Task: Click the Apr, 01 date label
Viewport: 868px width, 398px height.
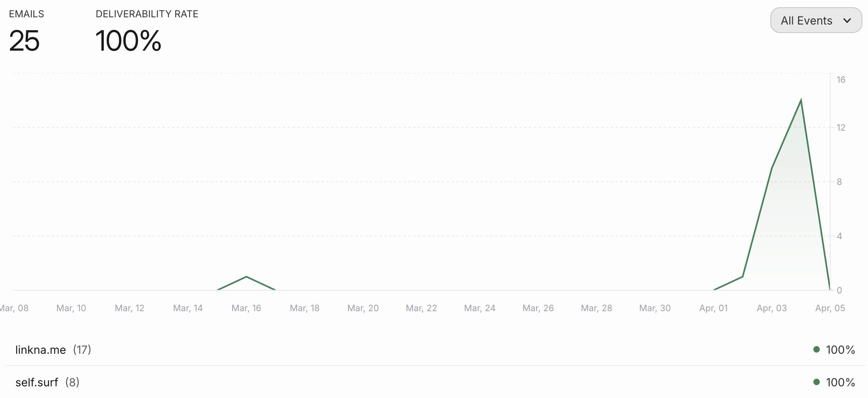Action: pos(713,308)
